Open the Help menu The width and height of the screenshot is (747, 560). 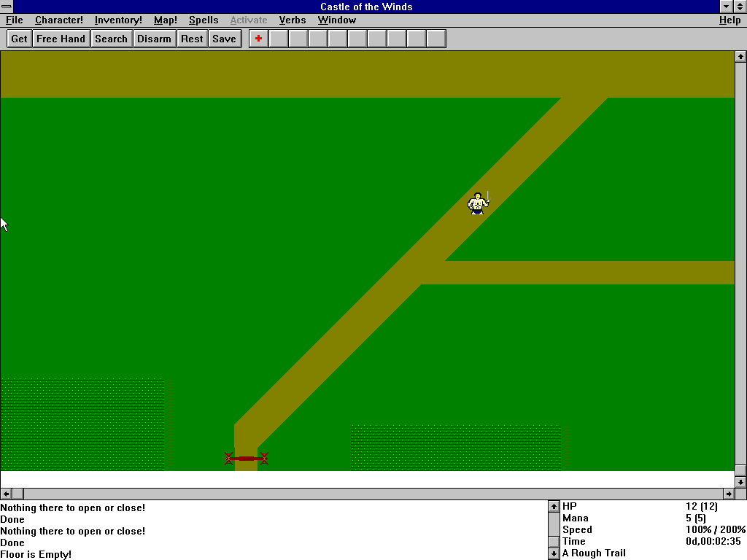729,20
